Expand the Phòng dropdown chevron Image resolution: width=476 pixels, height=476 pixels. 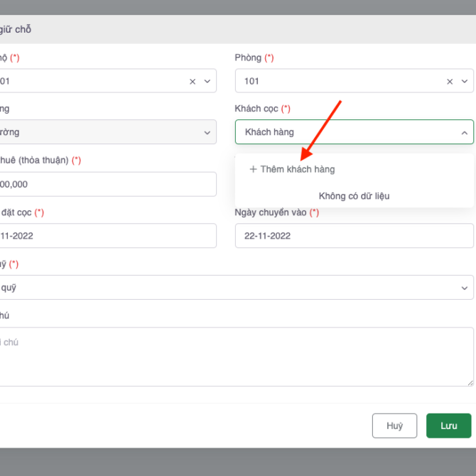coord(464,82)
